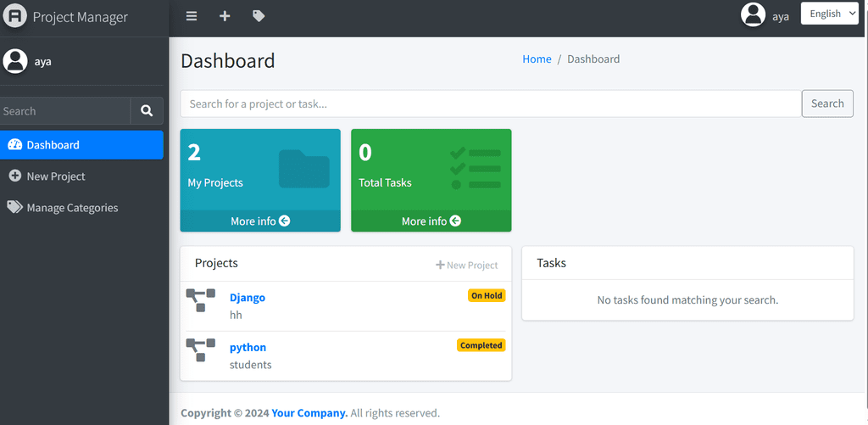Image resolution: width=868 pixels, height=425 pixels.
Task: Open Manage Categories in the sidebar
Action: click(72, 208)
